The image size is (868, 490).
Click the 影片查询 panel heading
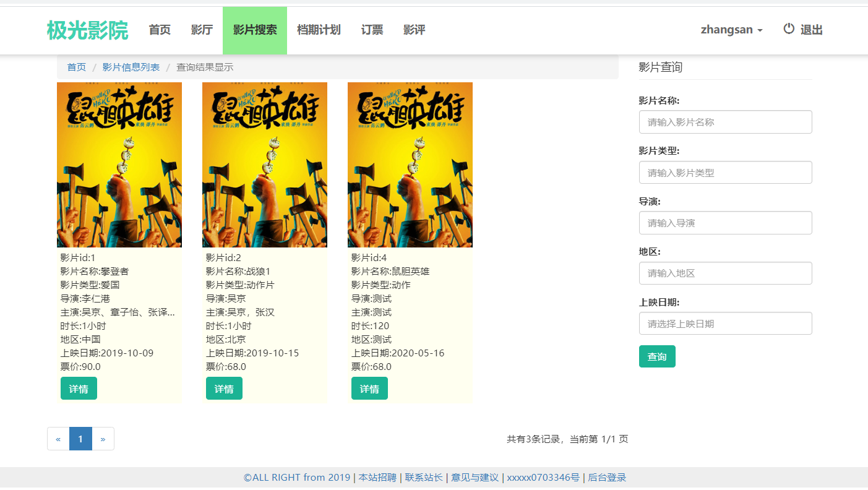(x=661, y=67)
